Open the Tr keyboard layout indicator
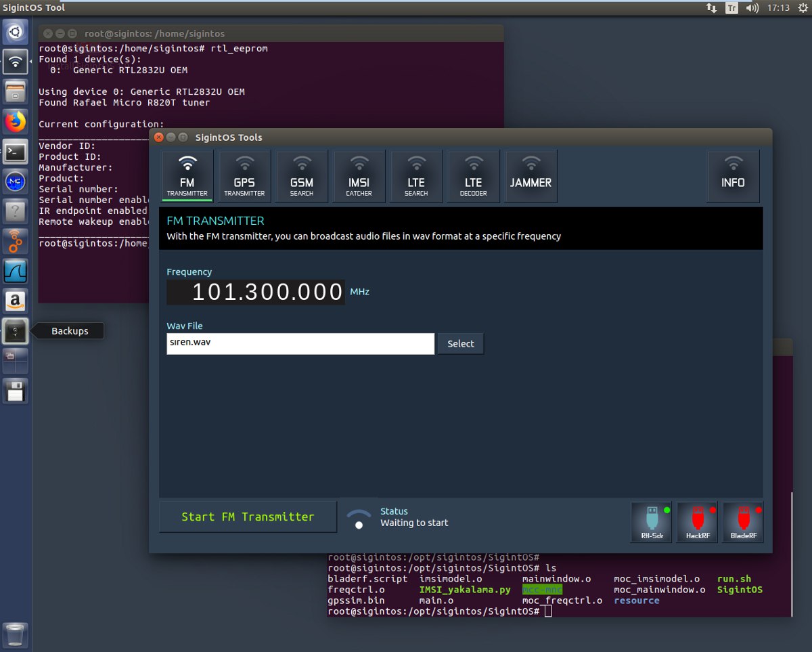This screenshot has width=812, height=652. [732, 8]
